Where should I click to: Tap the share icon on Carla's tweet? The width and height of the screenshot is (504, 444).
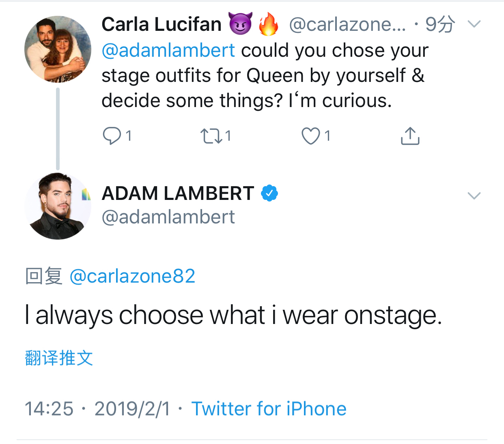(410, 136)
